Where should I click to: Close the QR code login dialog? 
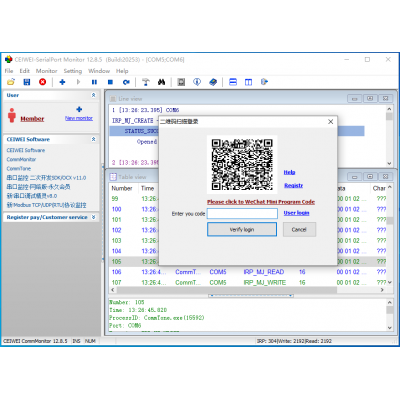tap(330, 122)
